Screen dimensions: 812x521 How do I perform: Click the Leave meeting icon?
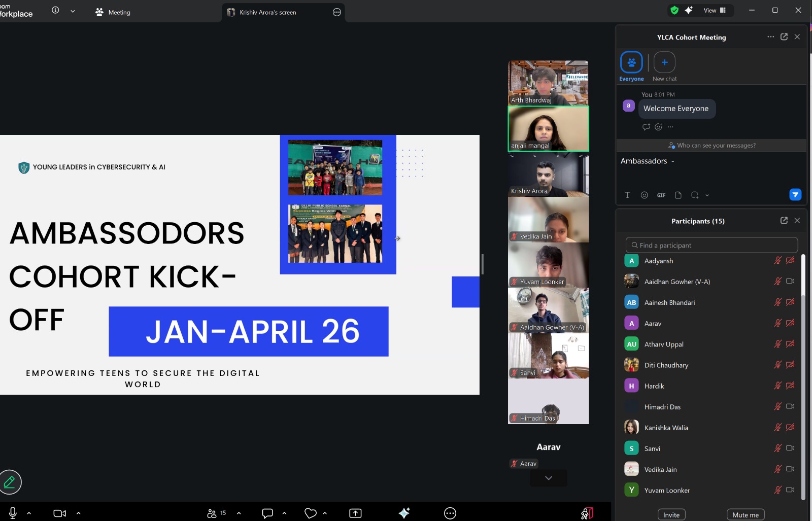(x=587, y=513)
